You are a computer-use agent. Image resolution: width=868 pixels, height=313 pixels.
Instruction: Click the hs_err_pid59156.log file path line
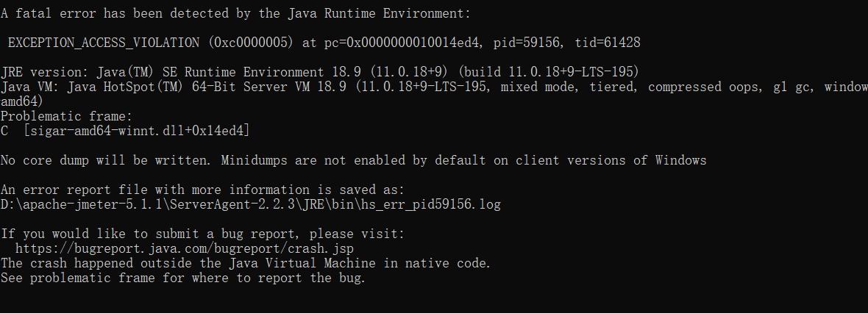click(250, 204)
